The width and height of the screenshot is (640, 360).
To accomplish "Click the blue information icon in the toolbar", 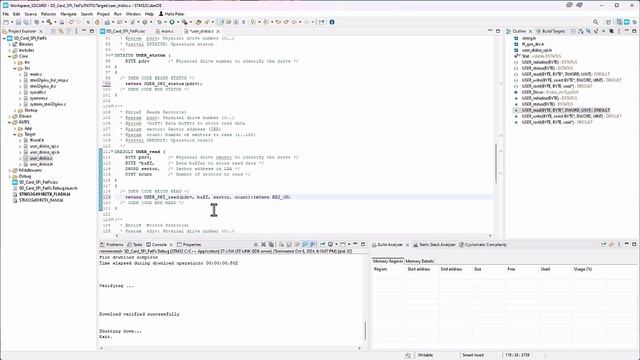I will [332, 22].
